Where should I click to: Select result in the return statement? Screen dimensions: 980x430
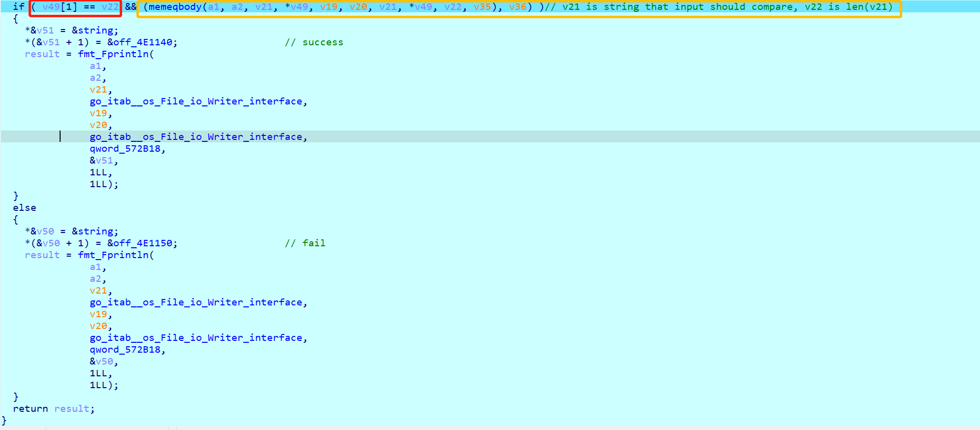click(72, 409)
